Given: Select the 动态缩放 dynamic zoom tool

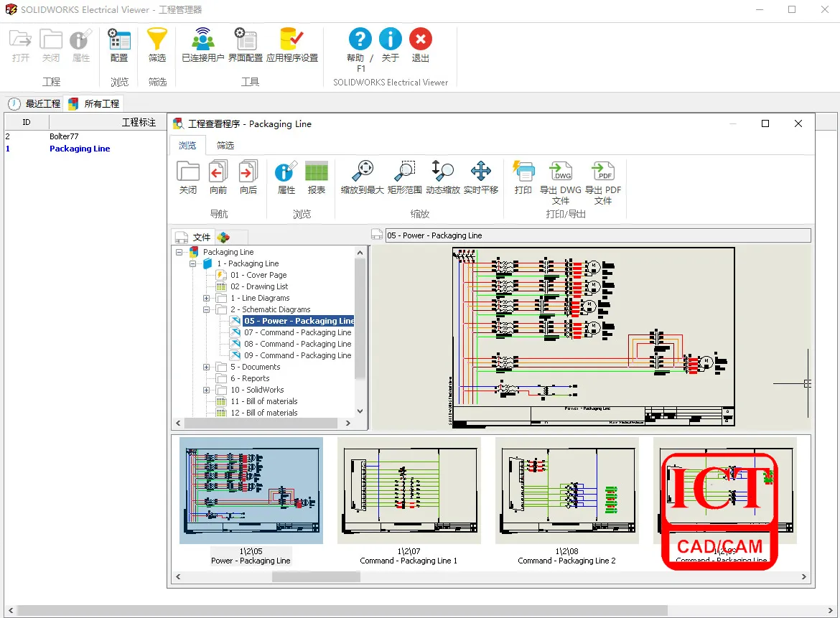Looking at the screenshot, I should [443, 178].
